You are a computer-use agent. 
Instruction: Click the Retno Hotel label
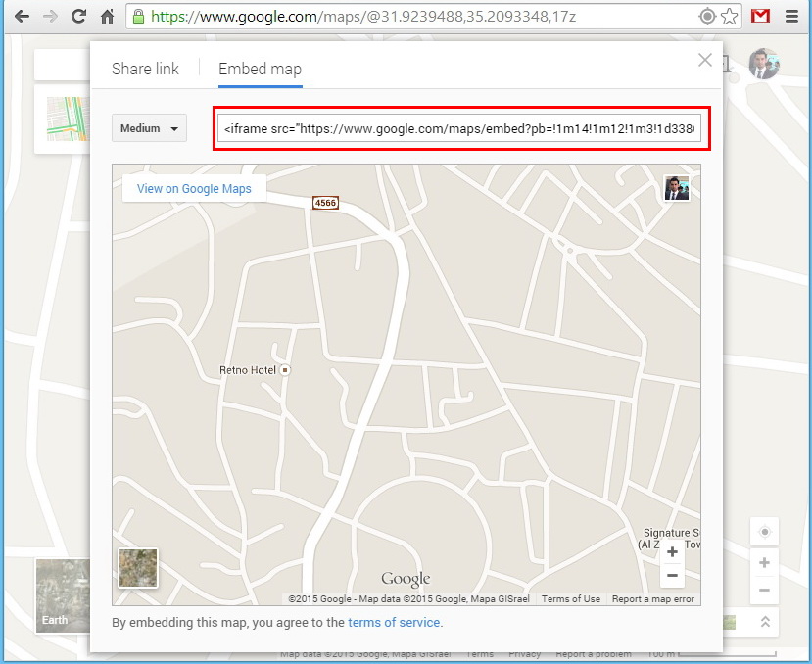(248, 370)
